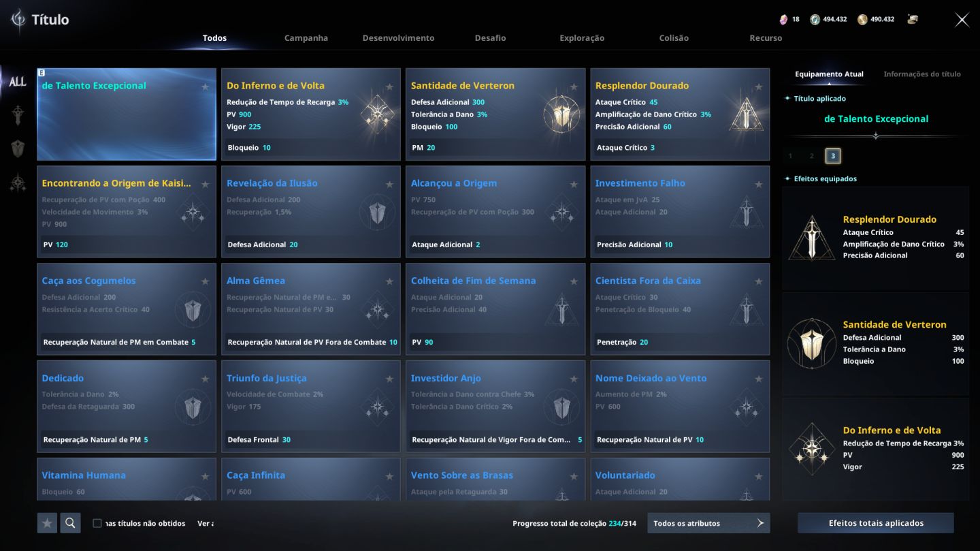Select the Encontrando a Origem de Kaisi title card
Image resolution: width=980 pixels, height=551 pixels.
point(127,212)
